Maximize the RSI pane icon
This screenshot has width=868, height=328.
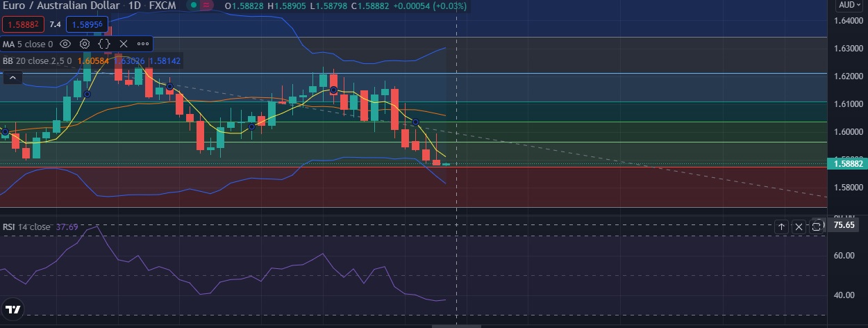[x=816, y=227]
